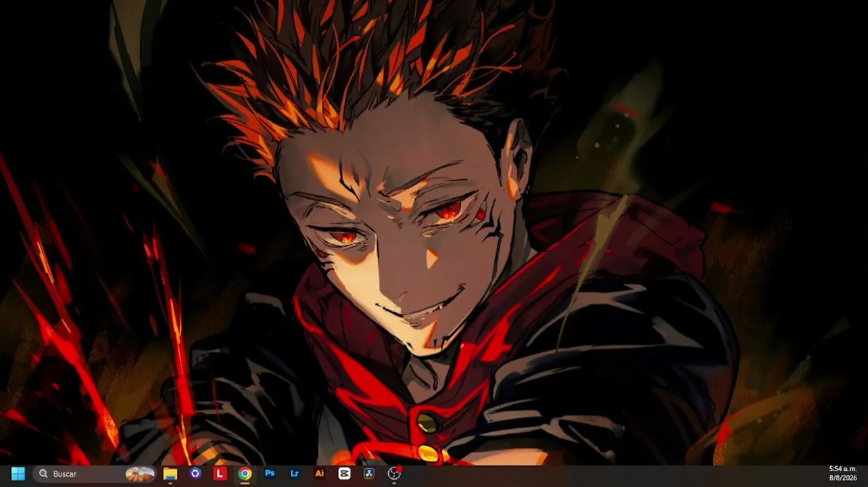The width and height of the screenshot is (868, 487).
Task: Open the landscape search highlight thumbnail
Action: click(x=141, y=473)
